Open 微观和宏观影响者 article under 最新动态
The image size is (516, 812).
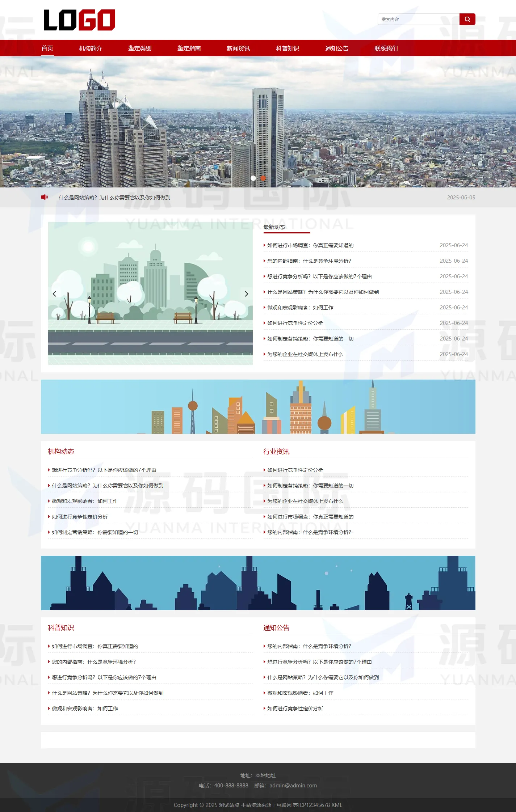click(x=300, y=308)
